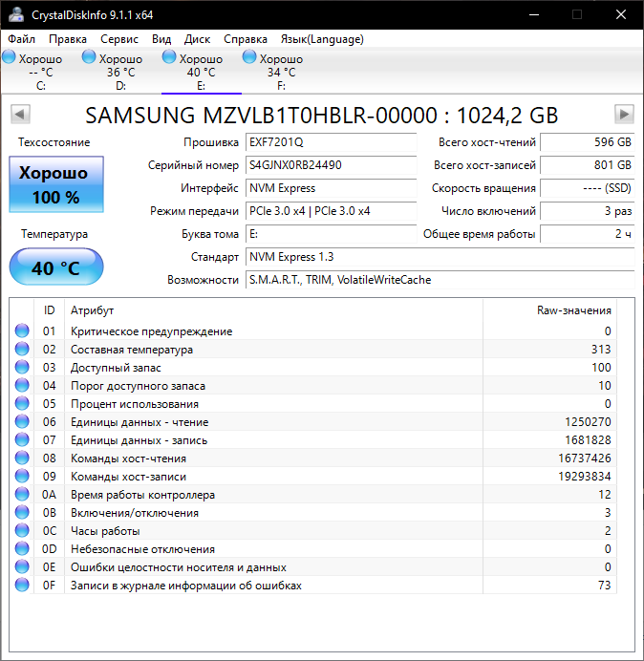Image resolution: width=644 pixels, height=661 pixels.
Task: Click the Возможности field S.M.A.R.T., TRIM
Action: 440,280
